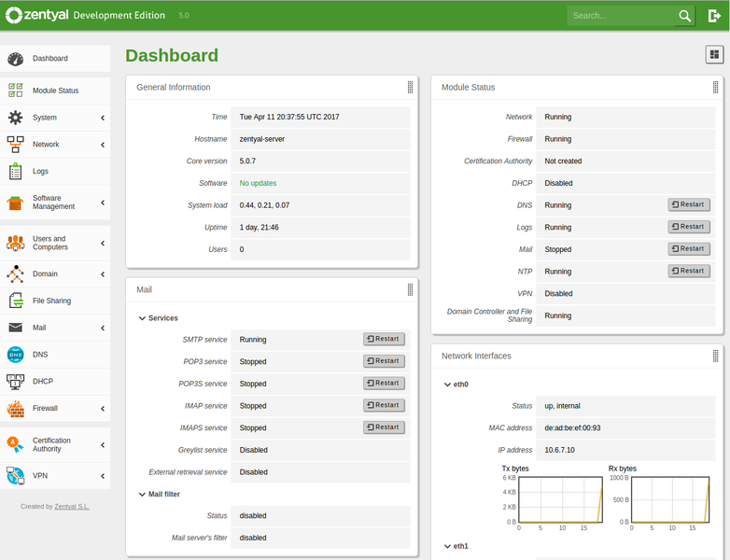
Task: Click the IP address 10.6.7.10
Action: click(x=559, y=450)
